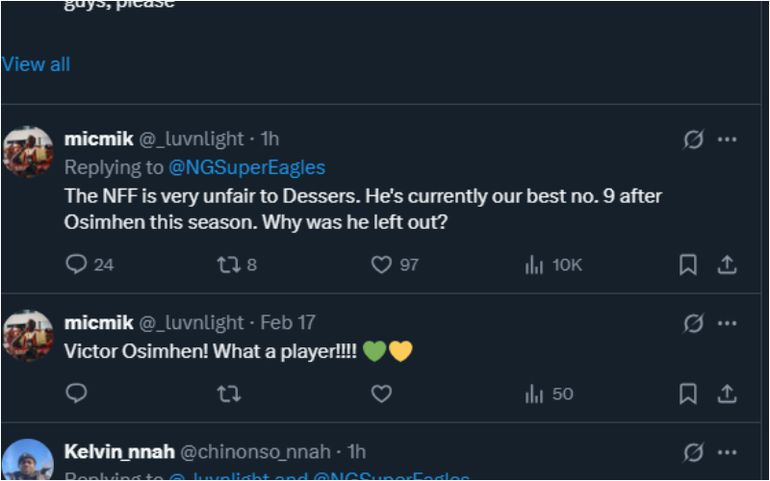Open more options on Kelvin_nnah reply
770x481 pixels.
[x=727, y=453]
